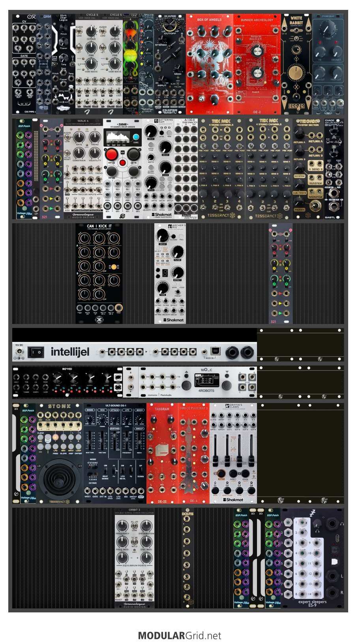Select the ULT-SOUND DS-1 module
Viewport: 360px width, 644px height.
point(115,453)
